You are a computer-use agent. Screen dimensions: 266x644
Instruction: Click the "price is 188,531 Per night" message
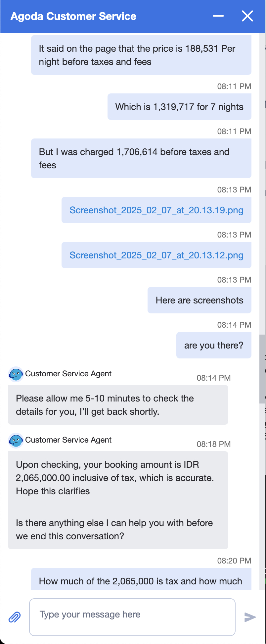pos(141,55)
